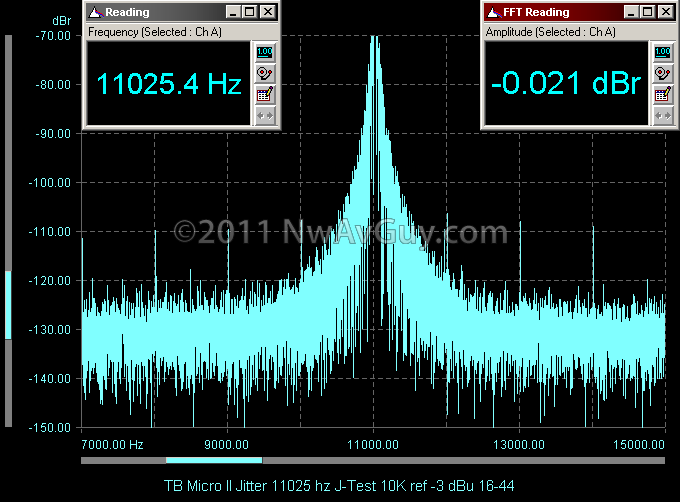Click the left-right arrows icon in FFT Reading window
680x502 pixels.
point(662,115)
